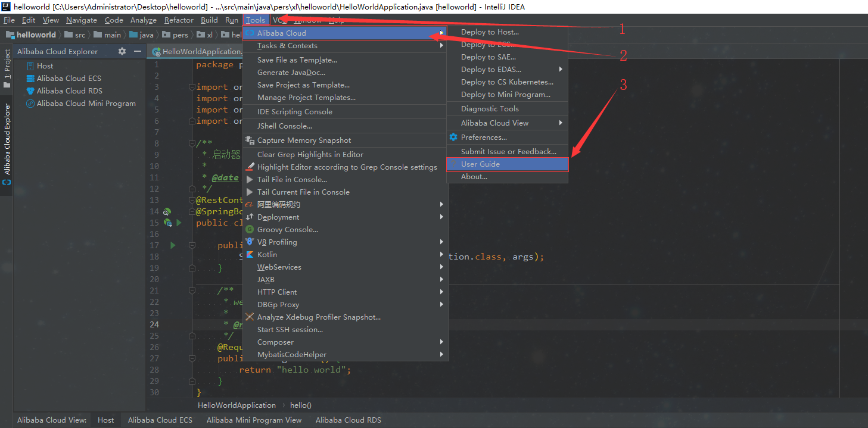Select Generate JavaDoc menu entry
The image size is (868, 428).
pyautogui.click(x=346, y=72)
